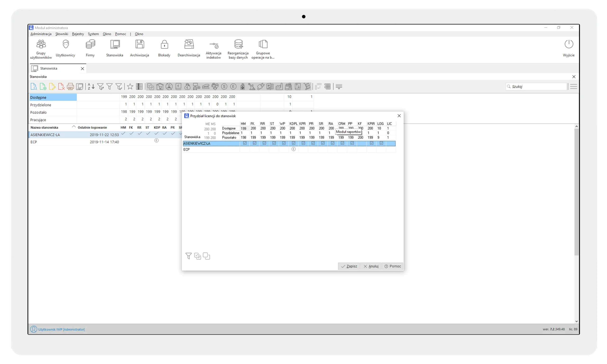
Task: Click the filter funnel icon in dialog
Action: (x=188, y=256)
